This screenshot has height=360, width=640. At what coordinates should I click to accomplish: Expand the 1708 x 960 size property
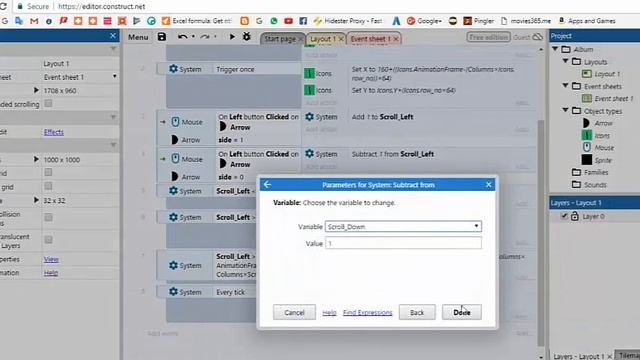pos(36,90)
